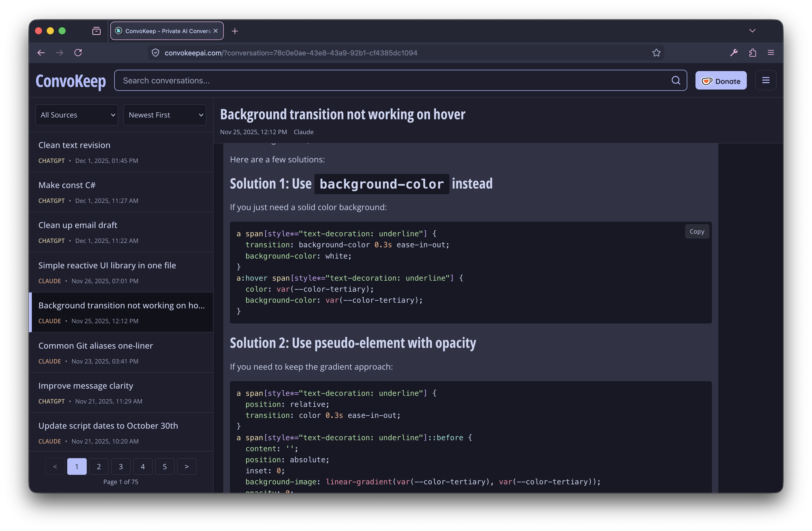Copy the Solution 1 code block
This screenshot has width=812, height=531.
tap(697, 232)
